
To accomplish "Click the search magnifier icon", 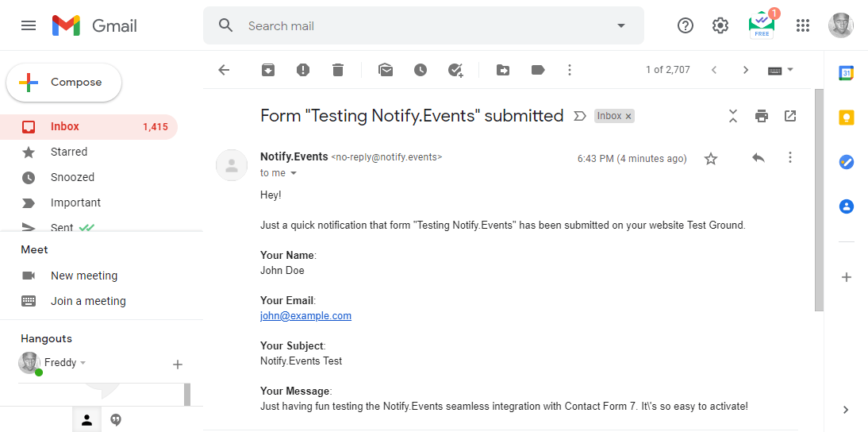I will coord(225,25).
